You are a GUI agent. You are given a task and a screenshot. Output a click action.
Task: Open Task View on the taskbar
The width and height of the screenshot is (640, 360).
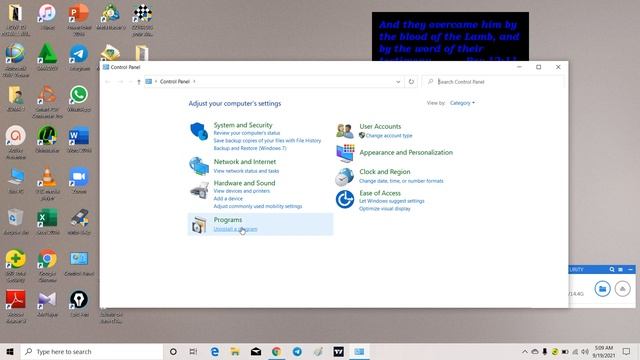193,351
